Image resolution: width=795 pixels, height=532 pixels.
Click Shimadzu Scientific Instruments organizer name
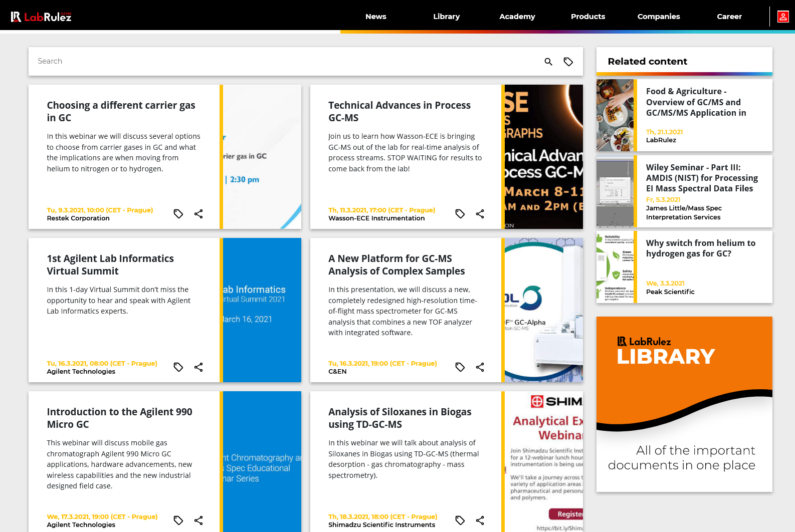381,525
